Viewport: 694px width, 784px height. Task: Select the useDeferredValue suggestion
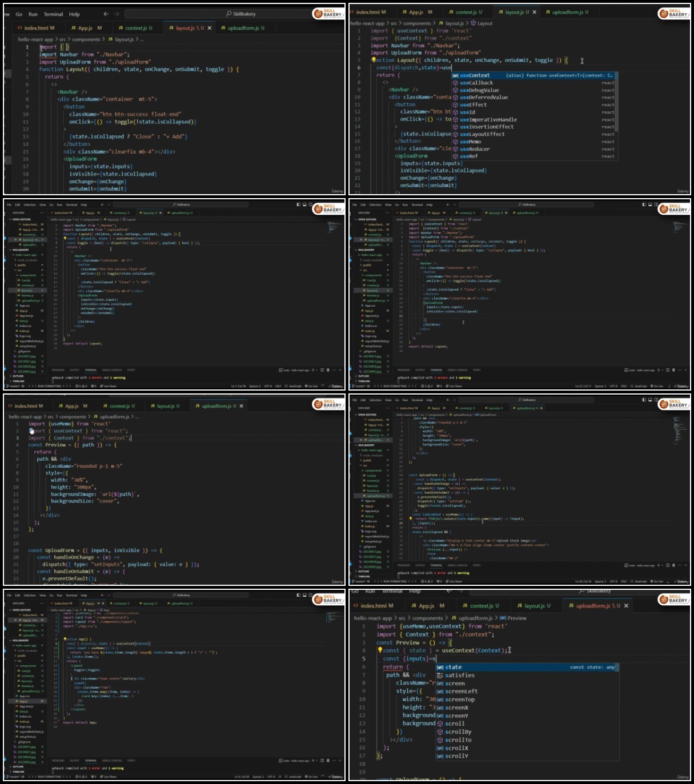click(533, 98)
